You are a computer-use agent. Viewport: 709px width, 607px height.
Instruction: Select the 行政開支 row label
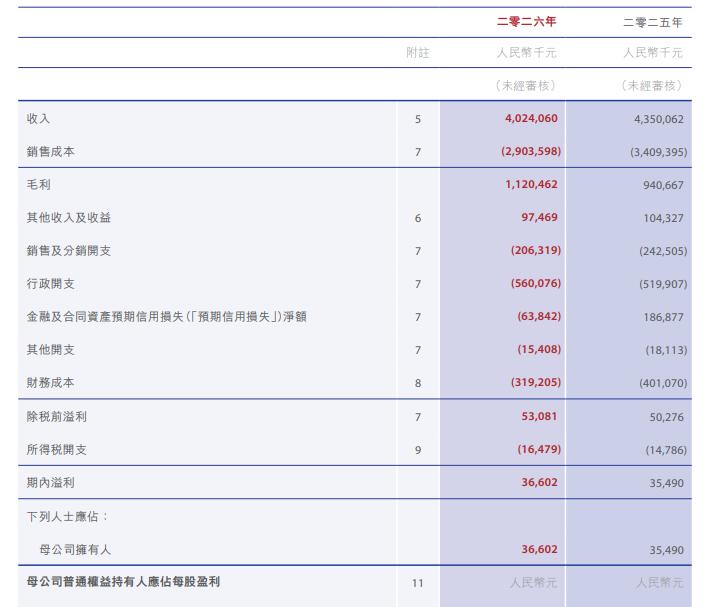click(50, 284)
